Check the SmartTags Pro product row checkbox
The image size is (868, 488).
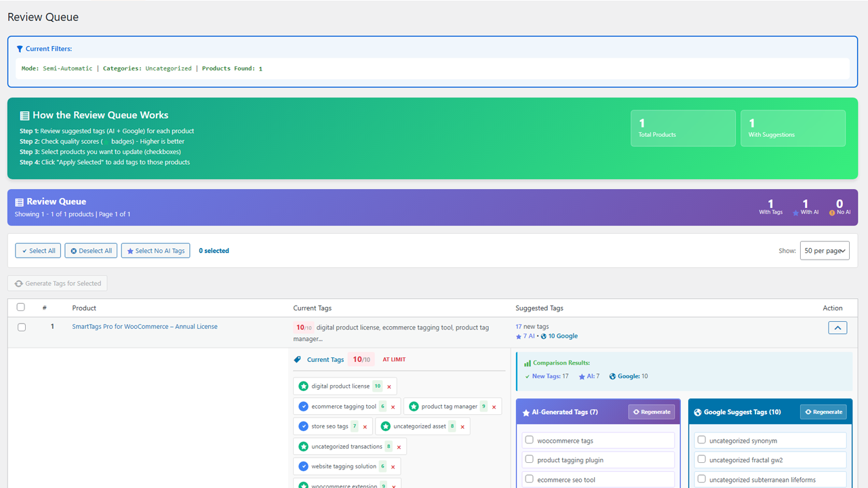tap(21, 327)
